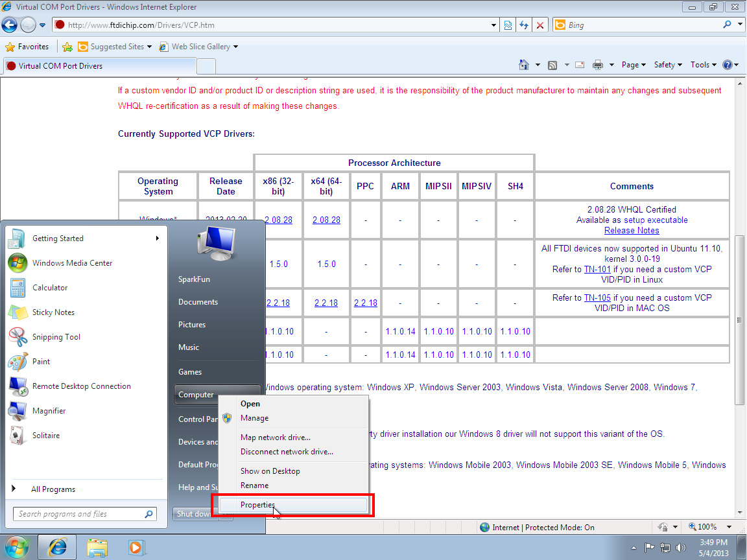Open Paint from Start menu
Screen dimensions: 747x560
click(85, 362)
